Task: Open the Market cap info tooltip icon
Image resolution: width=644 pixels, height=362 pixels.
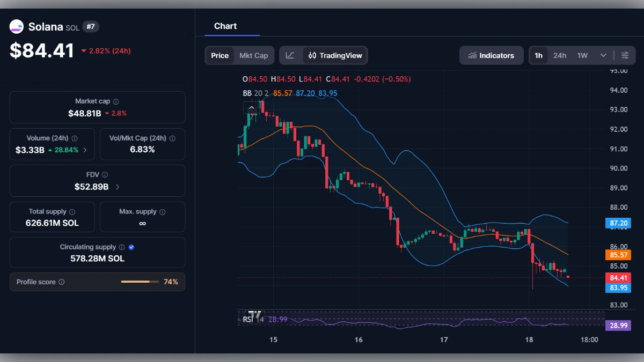Action: (x=116, y=101)
